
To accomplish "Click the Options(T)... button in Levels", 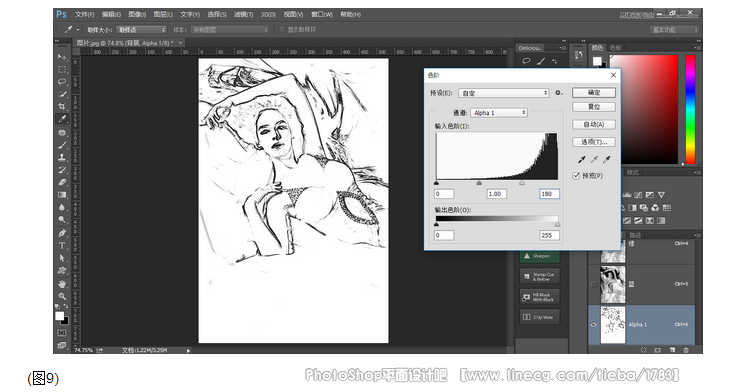I will point(594,142).
